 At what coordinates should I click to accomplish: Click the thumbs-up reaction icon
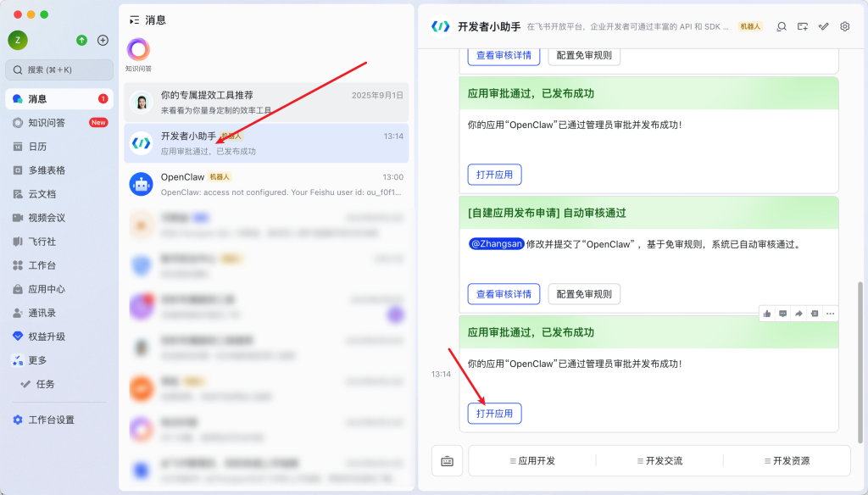[x=766, y=314]
